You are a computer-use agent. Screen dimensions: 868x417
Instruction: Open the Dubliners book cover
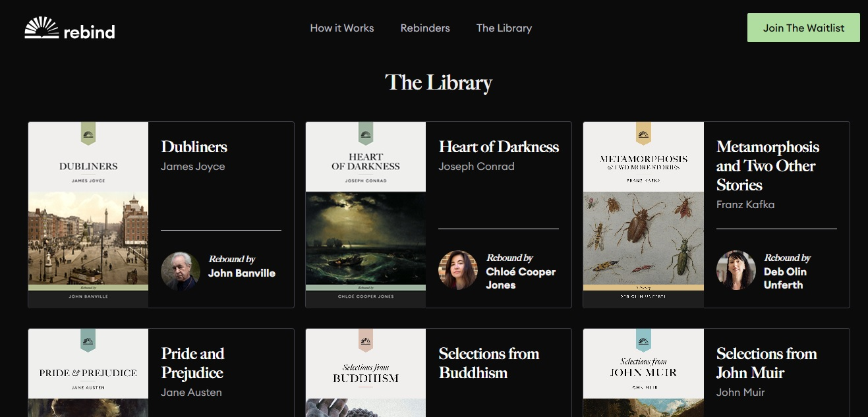(x=88, y=215)
